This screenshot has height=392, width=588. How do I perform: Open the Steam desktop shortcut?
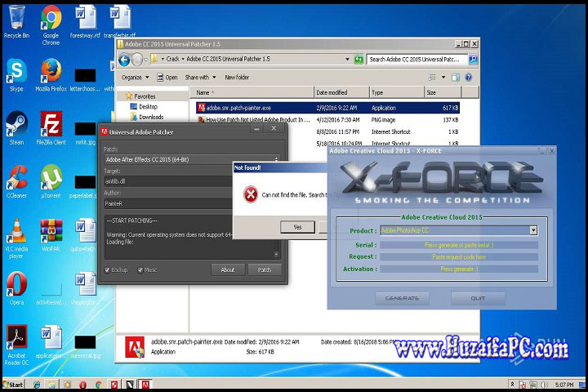click(16, 128)
